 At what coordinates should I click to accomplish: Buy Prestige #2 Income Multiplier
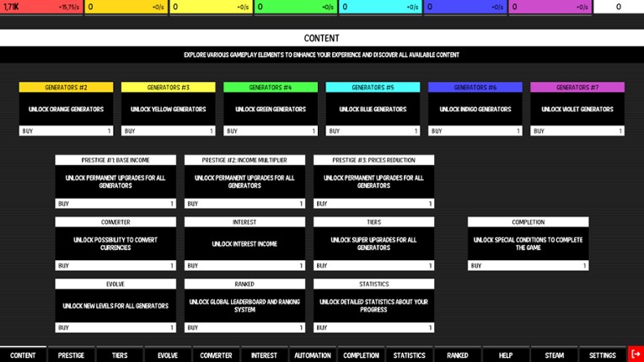[x=244, y=204]
